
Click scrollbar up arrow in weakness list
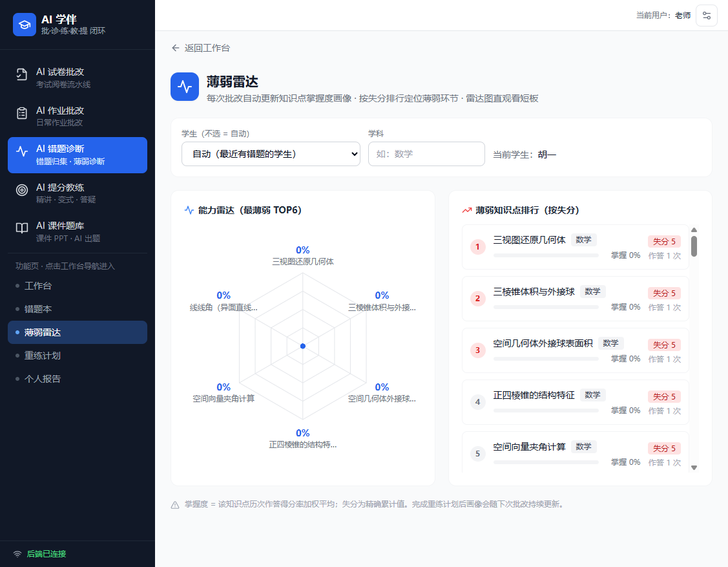tap(694, 230)
